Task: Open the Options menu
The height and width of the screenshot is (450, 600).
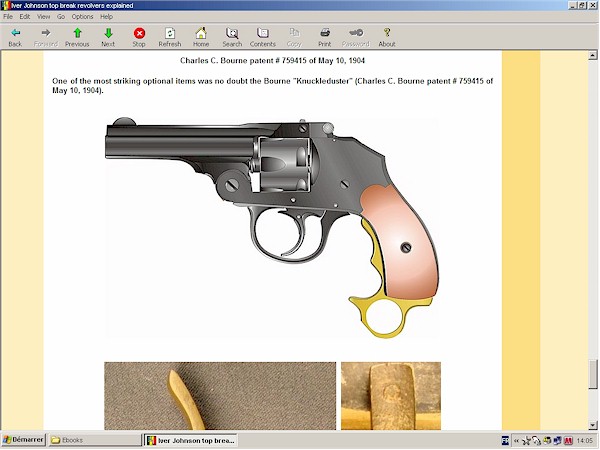Action: pos(82,16)
